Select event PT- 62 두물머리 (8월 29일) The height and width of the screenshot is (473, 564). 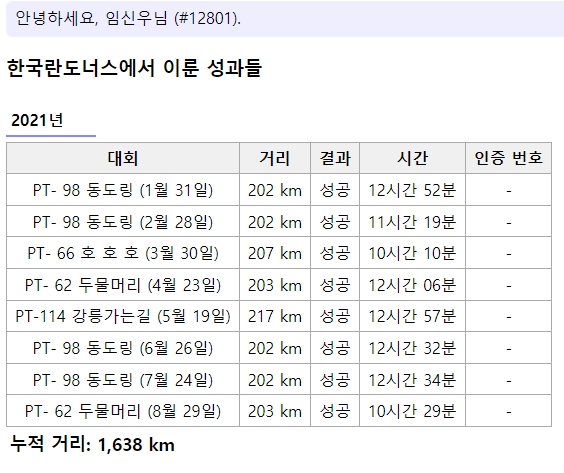coord(123,411)
